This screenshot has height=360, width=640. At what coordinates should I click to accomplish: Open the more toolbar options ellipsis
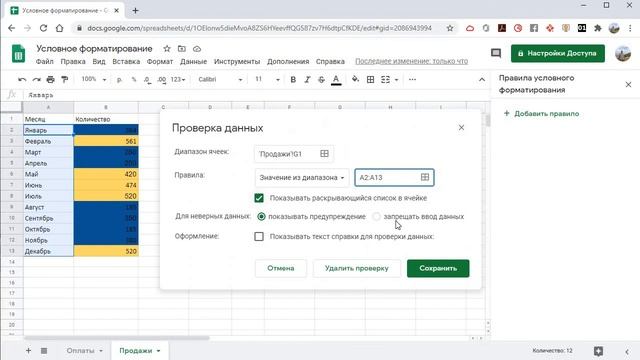(412, 80)
